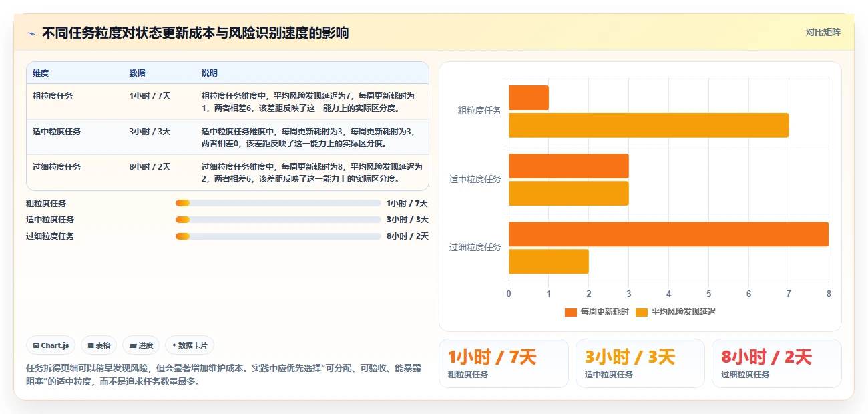
Task: Click 过细粒度任务 平均风险发现延迟 bar
Action: [x=549, y=261]
